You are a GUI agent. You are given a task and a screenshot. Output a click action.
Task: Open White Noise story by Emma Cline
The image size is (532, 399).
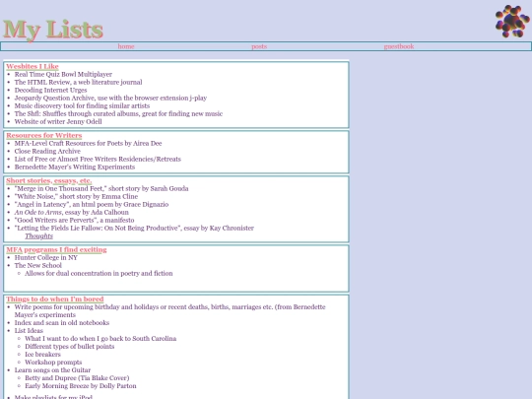point(76,196)
